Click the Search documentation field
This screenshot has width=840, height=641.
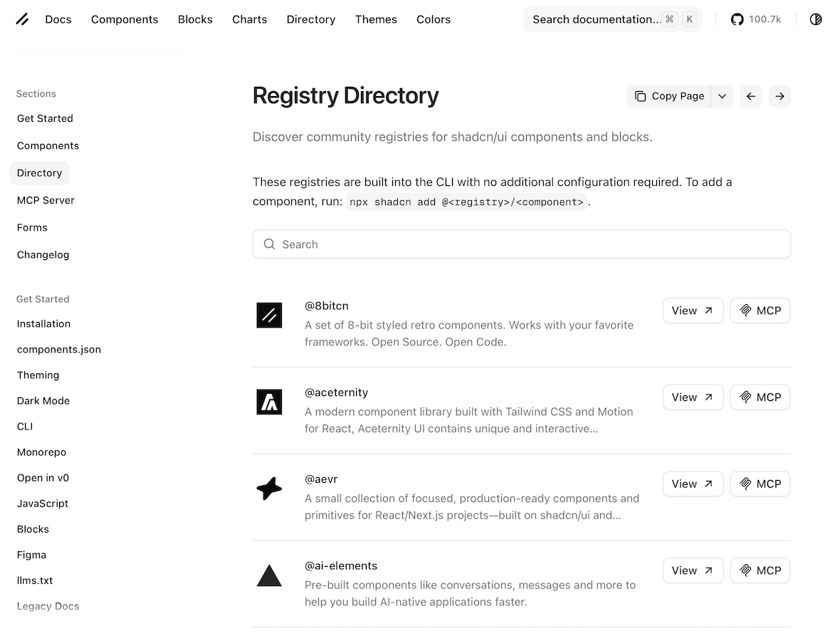pos(598,19)
